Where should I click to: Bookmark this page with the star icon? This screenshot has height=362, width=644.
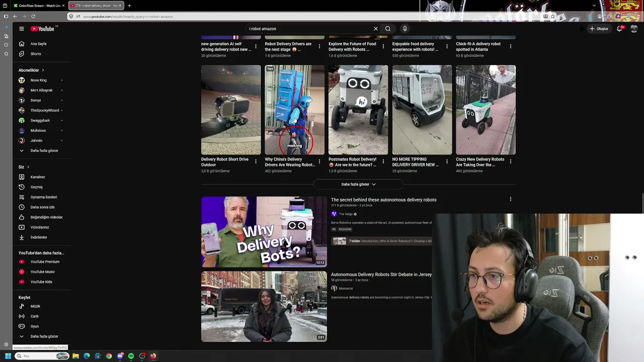(552, 16)
